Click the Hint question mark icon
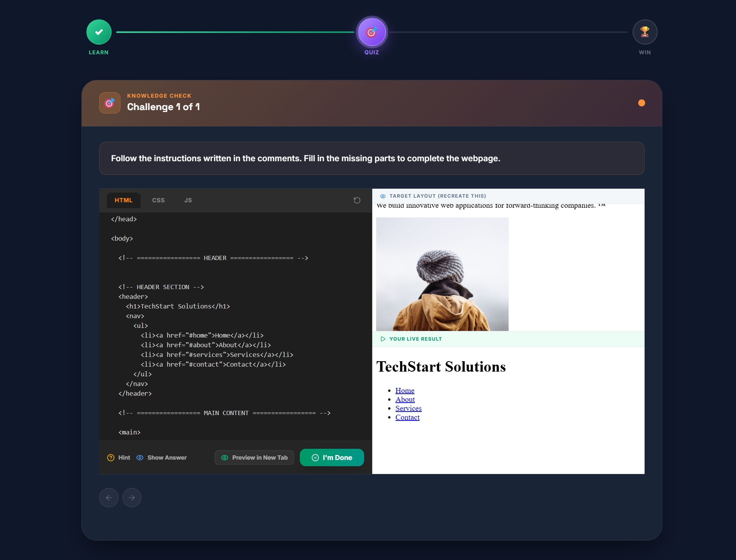Image resolution: width=736 pixels, height=560 pixels. pos(111,458)
